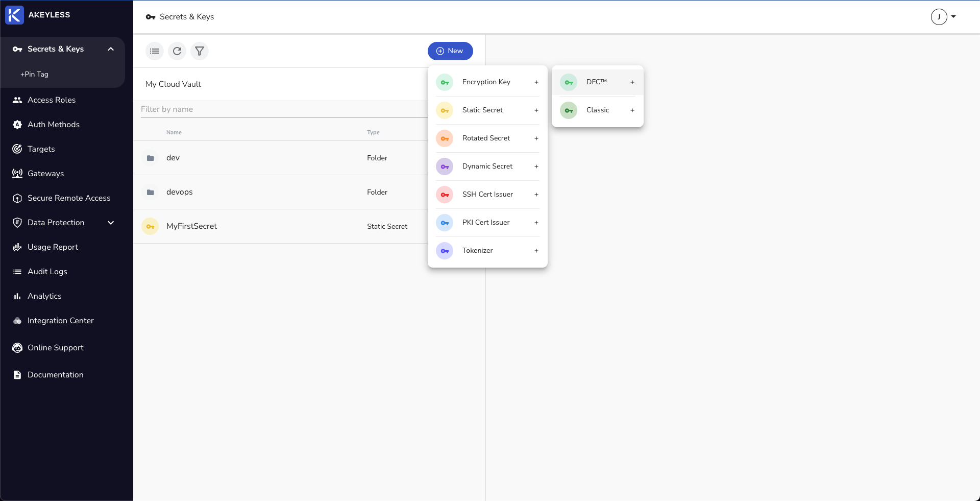Click the Targets icon in sidebar
This screenshot has width=980, height=501.
17,149
